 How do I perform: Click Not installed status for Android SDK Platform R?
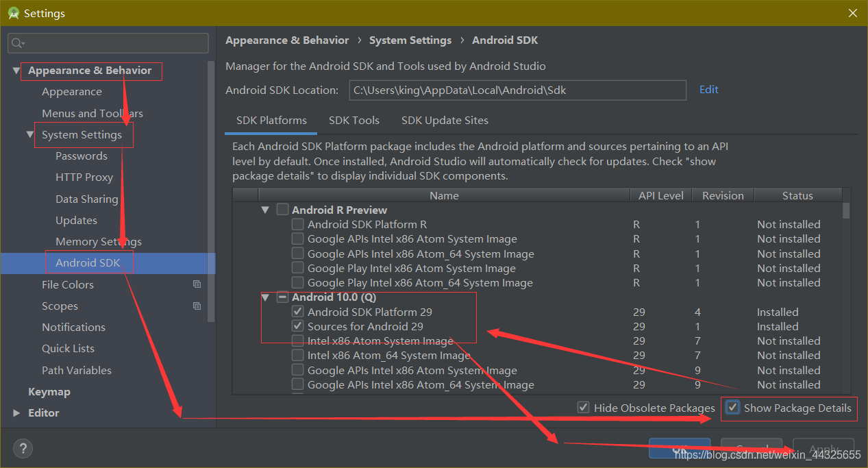[x=789, y=224]
